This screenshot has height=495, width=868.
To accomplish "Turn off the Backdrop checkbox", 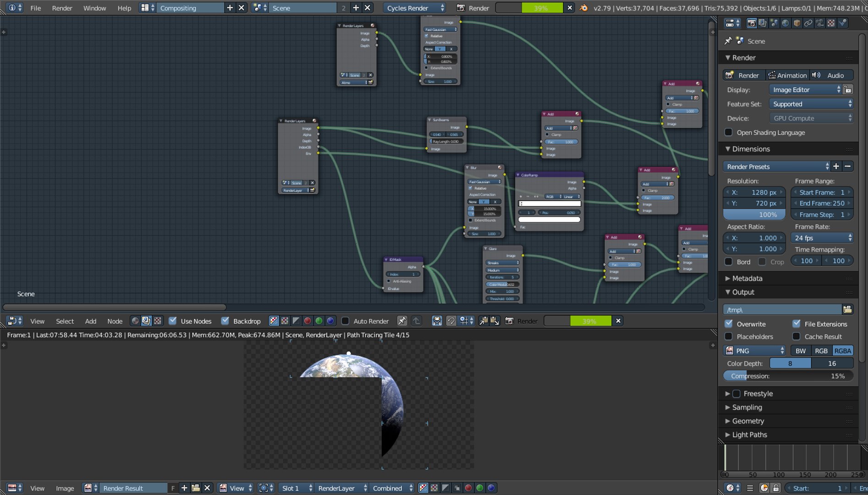I will point(225,321).
